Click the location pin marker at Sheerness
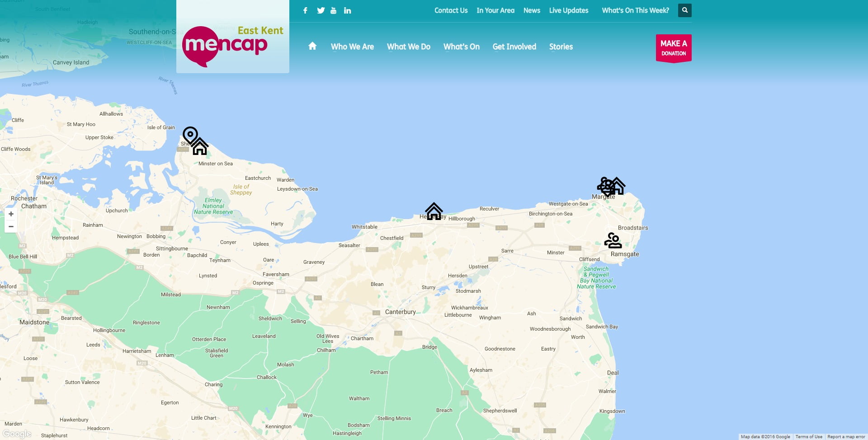868x440 pixels. point(190,135)
